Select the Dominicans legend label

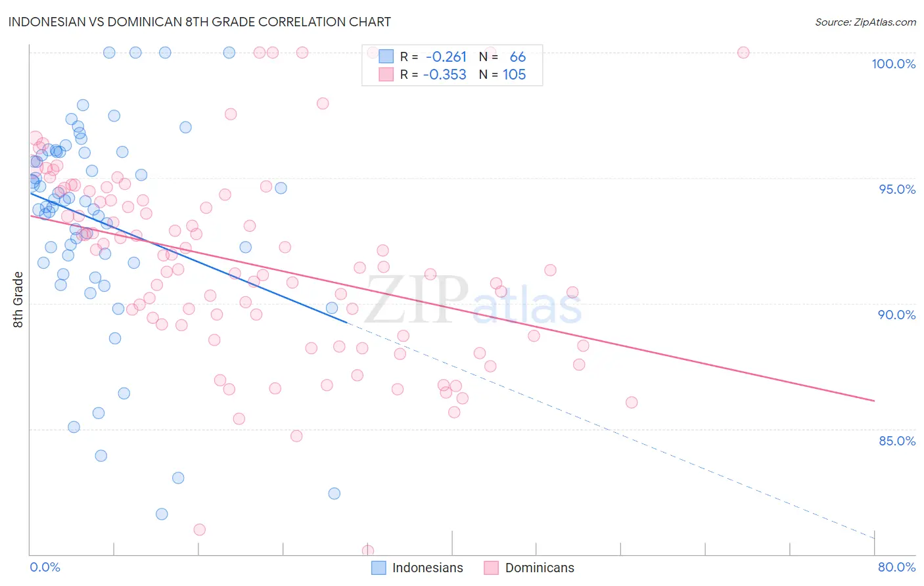coord(540,568)
